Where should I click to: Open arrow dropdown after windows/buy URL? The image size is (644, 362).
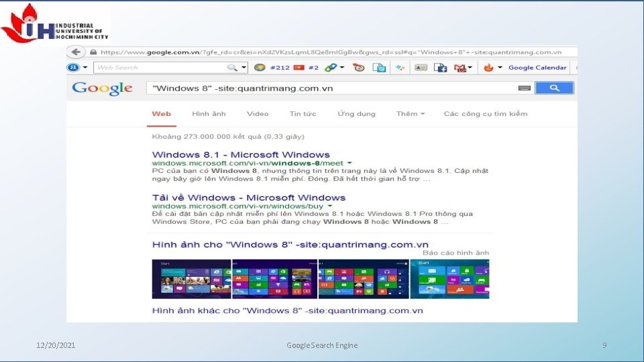pos(330,206)
